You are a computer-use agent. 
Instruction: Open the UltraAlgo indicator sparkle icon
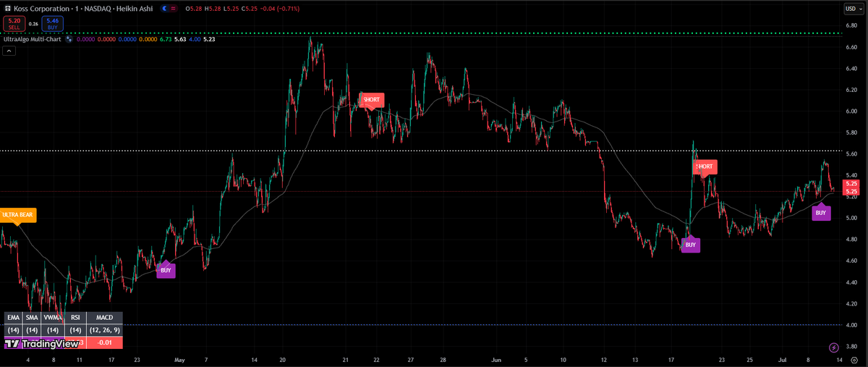(69, 39)
